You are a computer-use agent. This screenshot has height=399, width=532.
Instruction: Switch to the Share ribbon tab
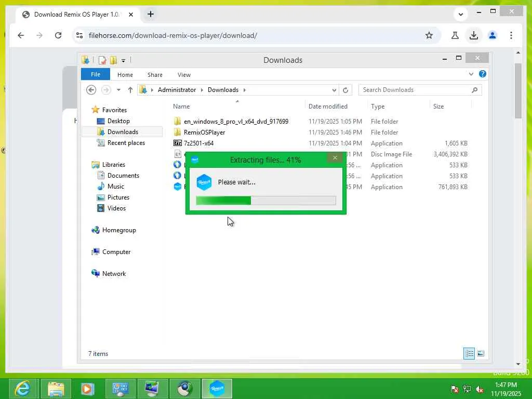155,75
